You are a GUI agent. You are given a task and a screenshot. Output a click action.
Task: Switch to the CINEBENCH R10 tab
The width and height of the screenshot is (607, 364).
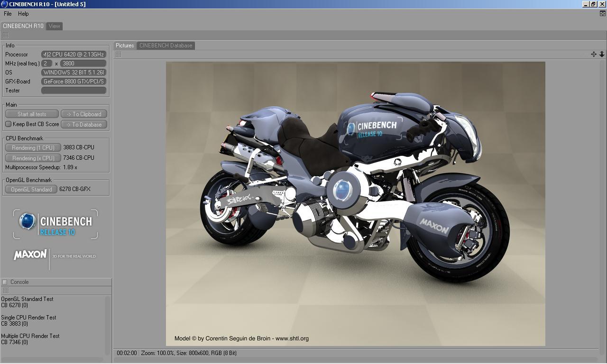[23, 26]
